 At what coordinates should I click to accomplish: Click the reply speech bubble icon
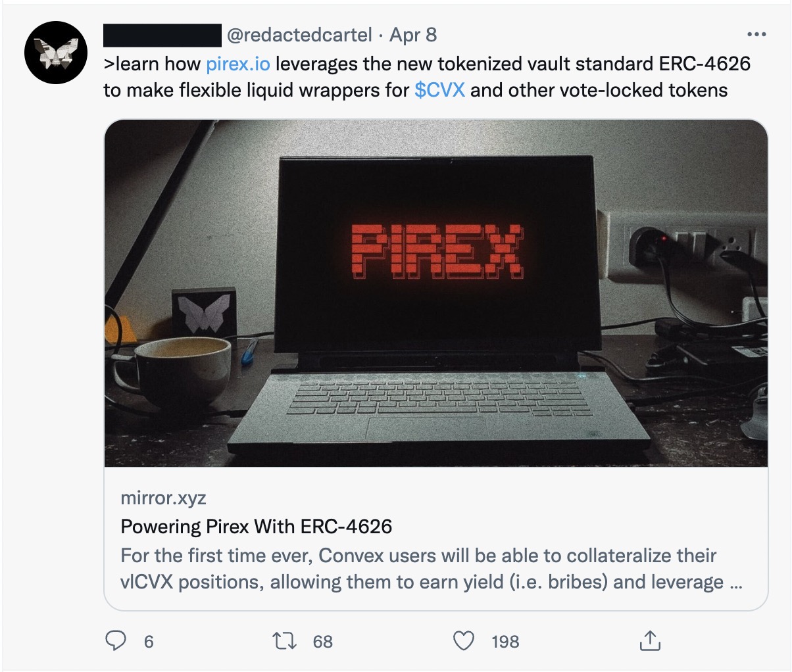pyautogui.click(x=116, y=640)
